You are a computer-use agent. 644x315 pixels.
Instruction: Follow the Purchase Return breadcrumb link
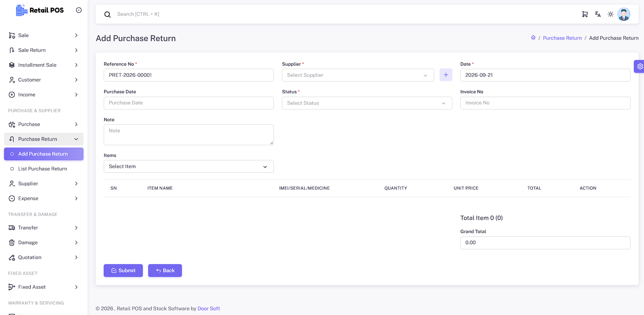tap(562, 38)
